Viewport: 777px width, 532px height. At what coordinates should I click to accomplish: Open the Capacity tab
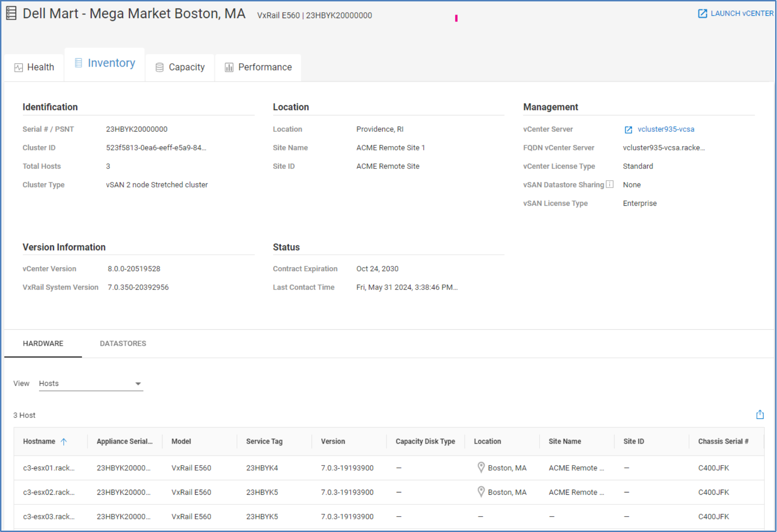[x=180, y=67]
